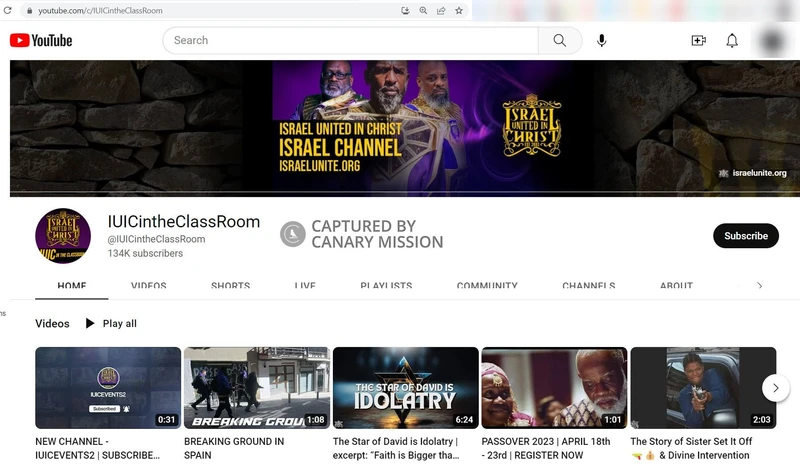Click the 134K subscribers text

point(145,253)
